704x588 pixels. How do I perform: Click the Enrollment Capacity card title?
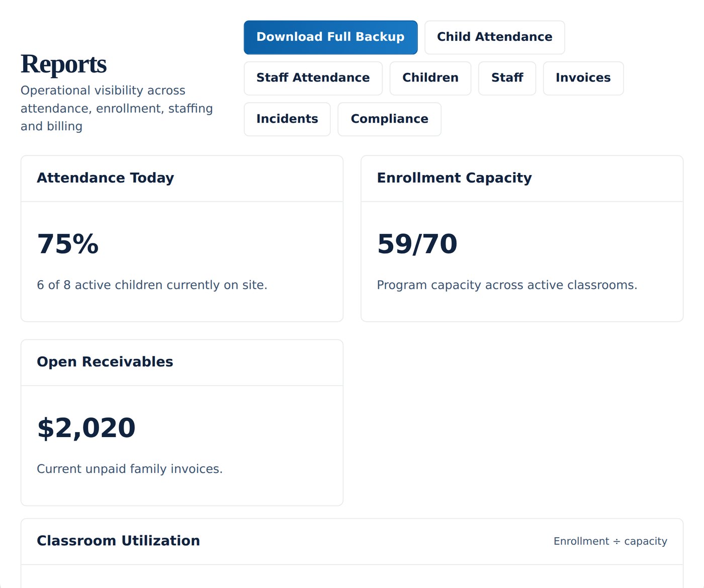(454, 178)
